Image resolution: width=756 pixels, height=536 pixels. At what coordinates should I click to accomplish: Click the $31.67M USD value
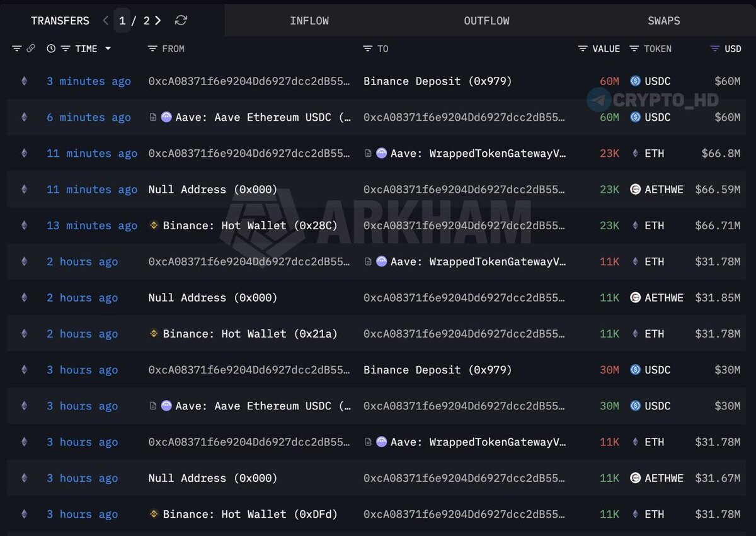coord(718,478)
